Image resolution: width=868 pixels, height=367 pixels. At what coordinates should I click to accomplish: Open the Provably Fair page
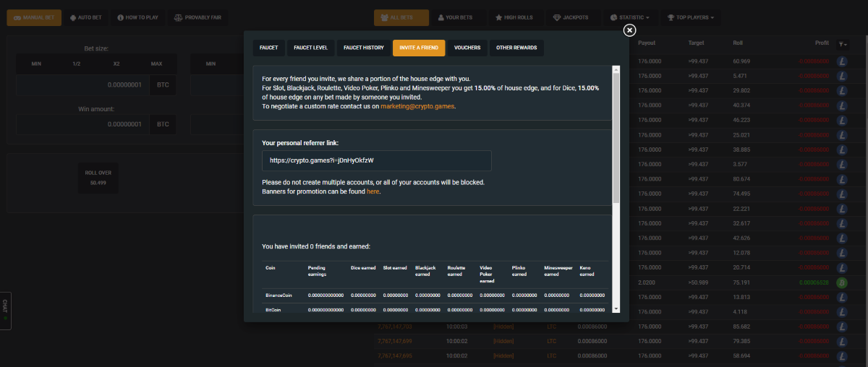tap(197, 17)
